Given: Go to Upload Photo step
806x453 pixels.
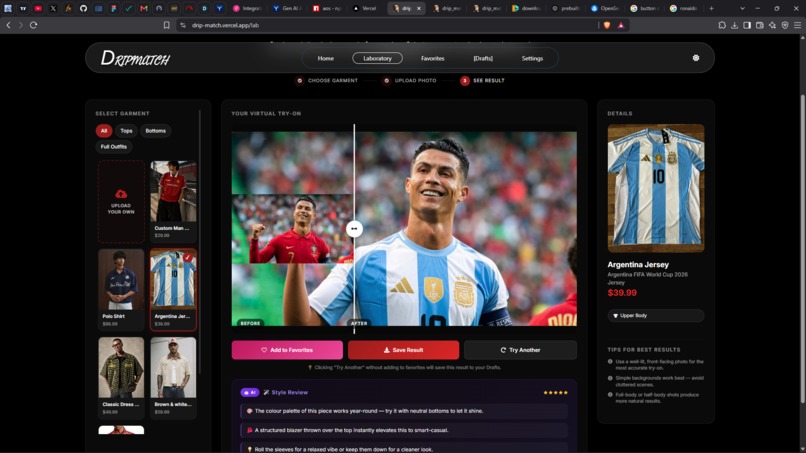Looking at the screenshot, I should click(410, 80).
